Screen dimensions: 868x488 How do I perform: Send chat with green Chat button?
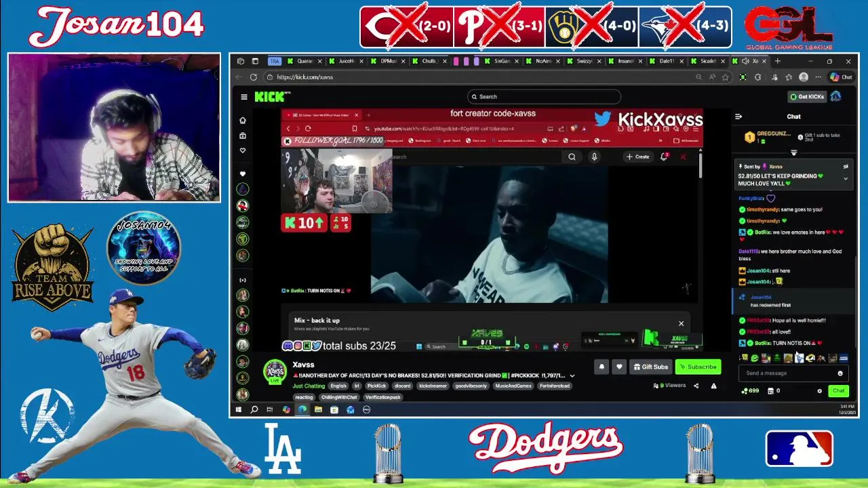point(839,391)
